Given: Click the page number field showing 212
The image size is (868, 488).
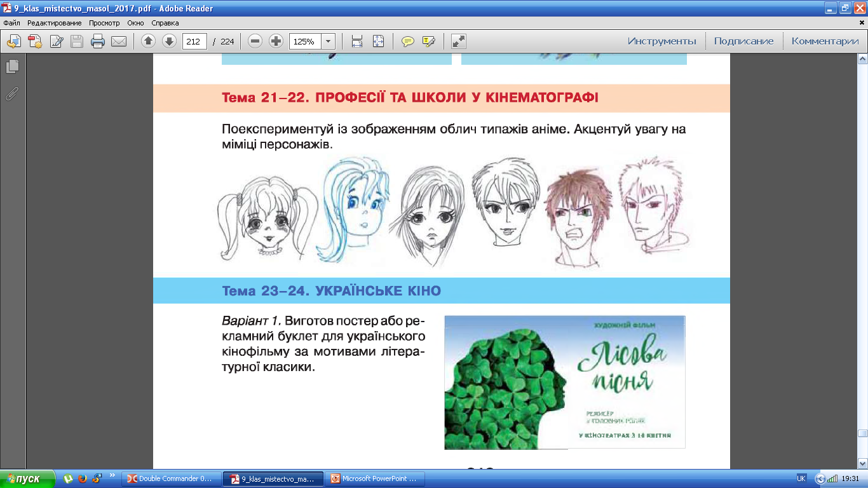Looking at the screenshot, I should click(194, 41).
